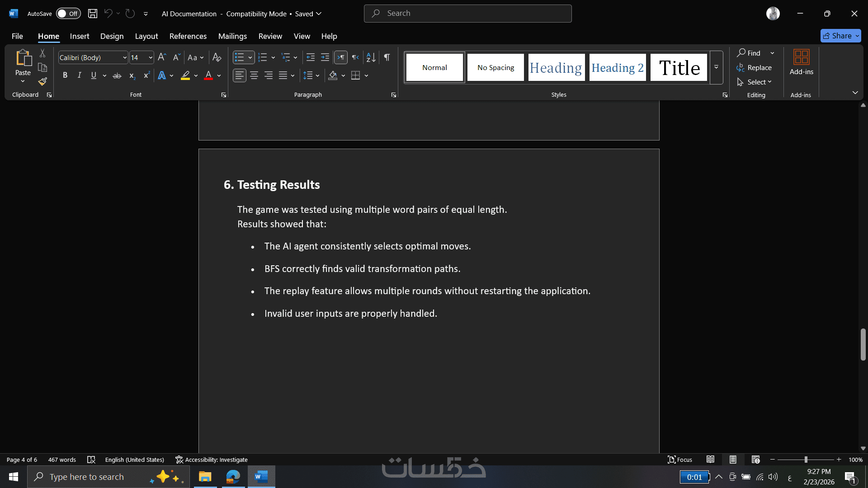Switch to the Layout tab
Screen dimensions: 868x488
146,36
